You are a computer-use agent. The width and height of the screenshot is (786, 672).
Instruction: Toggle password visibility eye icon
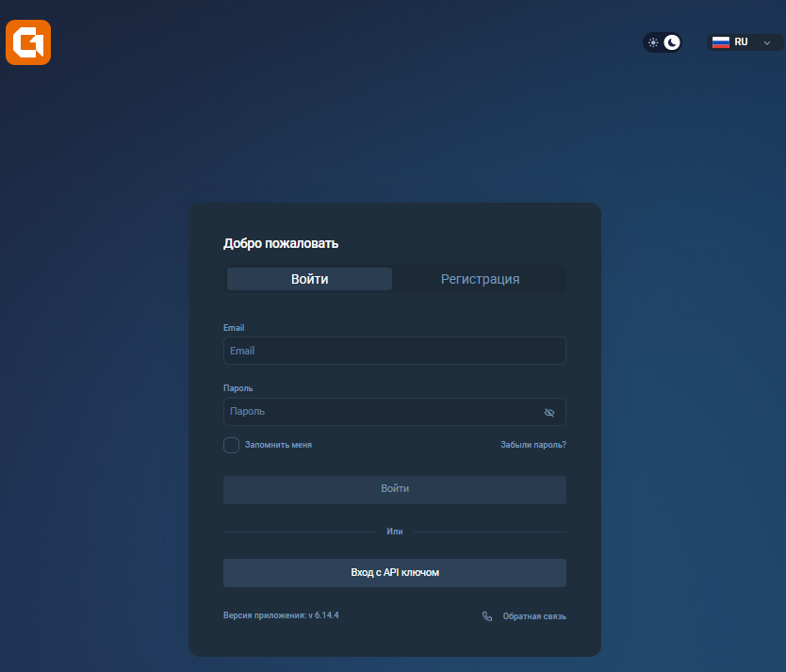tap(549, 413)
